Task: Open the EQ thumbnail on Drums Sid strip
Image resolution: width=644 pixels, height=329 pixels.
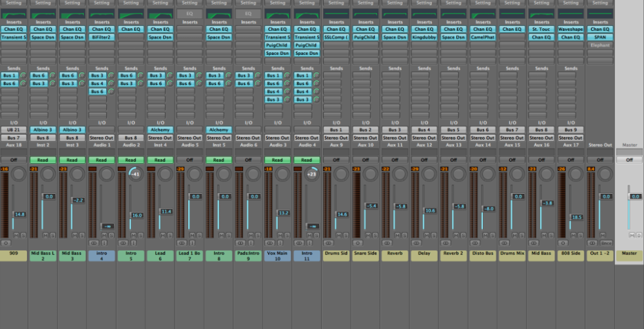Action: pos(337,14)
